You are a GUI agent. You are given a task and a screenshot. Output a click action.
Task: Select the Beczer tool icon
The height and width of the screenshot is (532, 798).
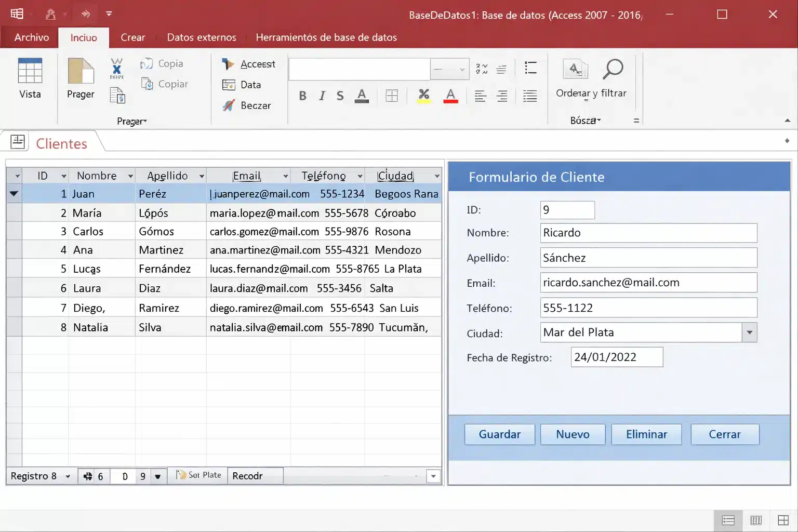pos(229,105)
